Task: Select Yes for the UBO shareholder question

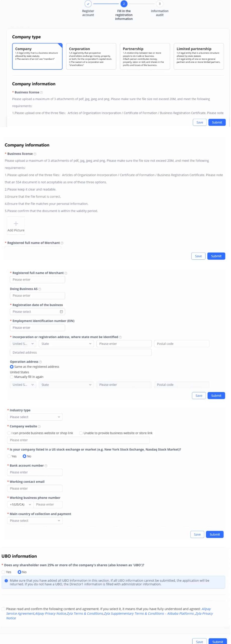Action: (x=4, y=572)
